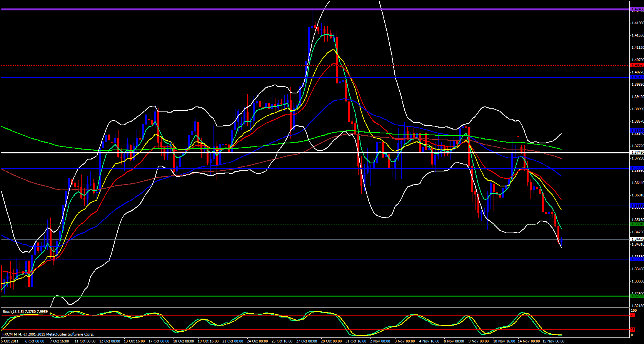The width and height of the screenshot is (644, 344).
Task: Select the blue 1.35650 level label
Action: (x=637, y=206)
